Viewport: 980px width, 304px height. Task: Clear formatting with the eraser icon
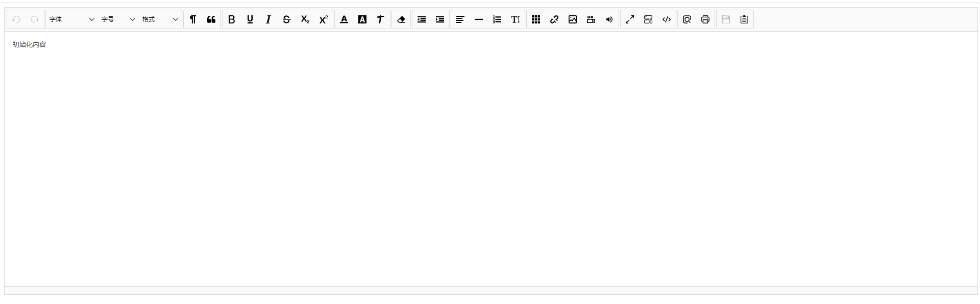(x=401, y=19)
